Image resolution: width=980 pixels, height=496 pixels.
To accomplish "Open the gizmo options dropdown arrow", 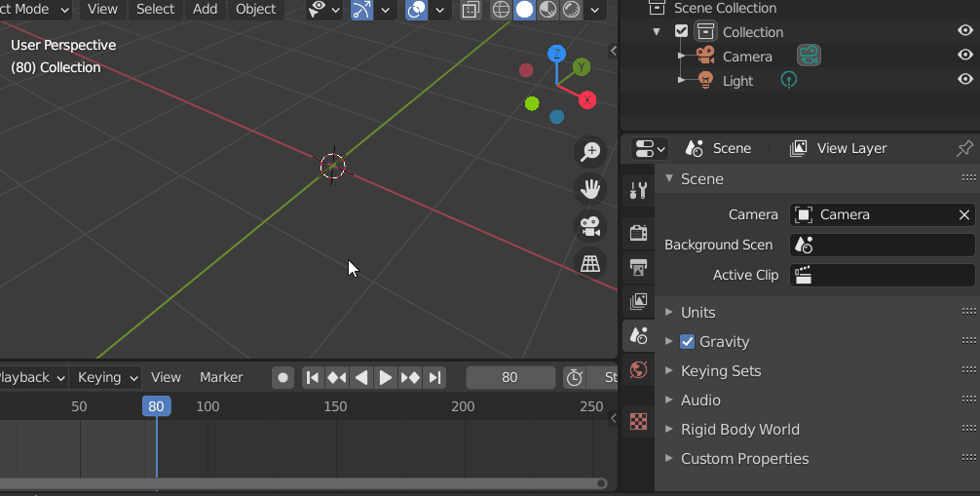I will 386,10.
